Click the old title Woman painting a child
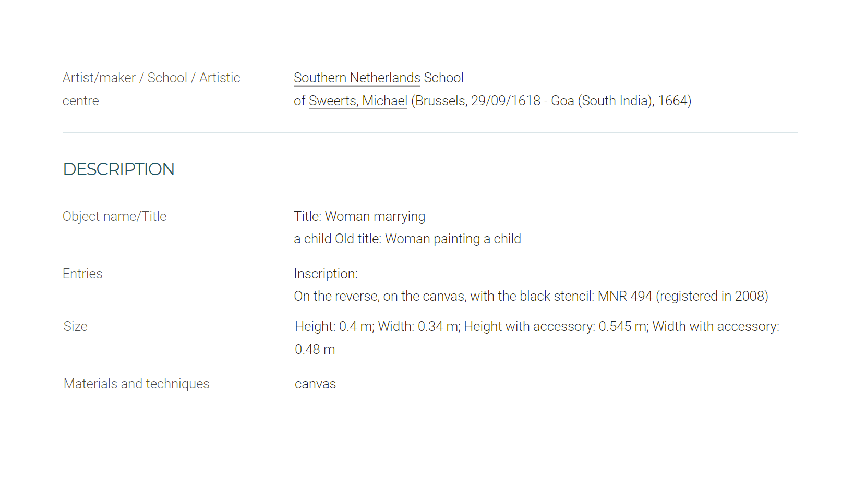This screenshot has width=854, height=504. point(453,239)
